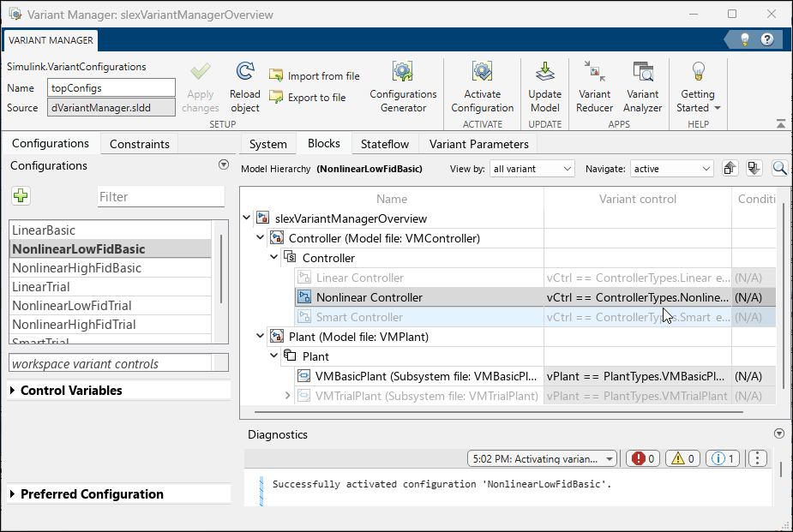This screenshot has width=793, height=532.
Task: Expand the Control Variables section
Action: click(13, 390)
